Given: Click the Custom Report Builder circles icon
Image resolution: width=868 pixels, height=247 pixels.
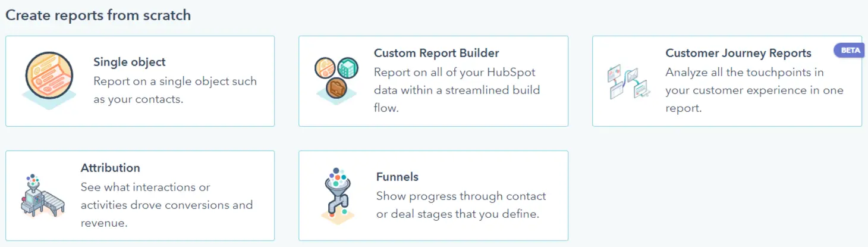Looking at the screenshot, I should point(336,79).
